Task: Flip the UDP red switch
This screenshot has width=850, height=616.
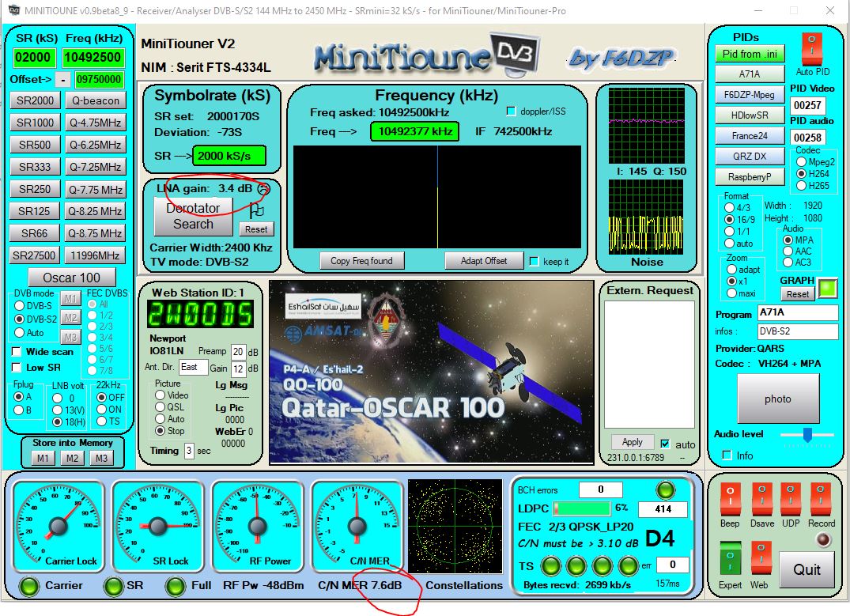Action: [x=791, y=498]
